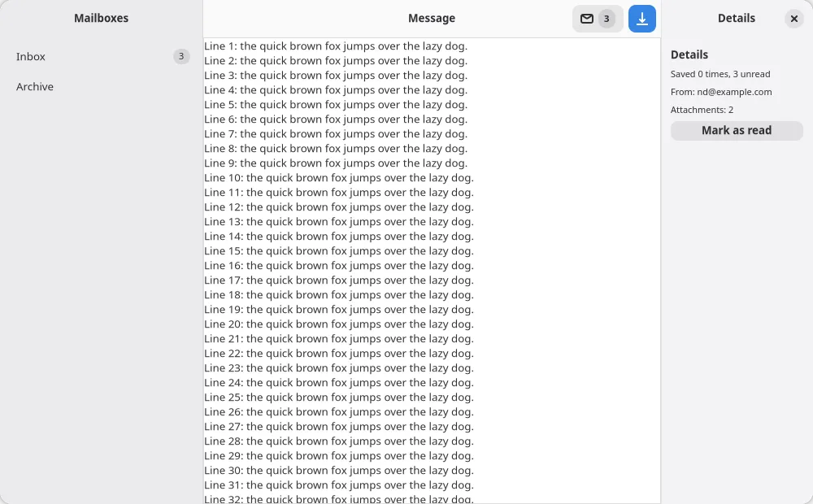Image resolution: width=813 pixels, height=504 pixels.
Task: Click the bold Details section heading
Action: pyautogui.click(x=689, y=55)
